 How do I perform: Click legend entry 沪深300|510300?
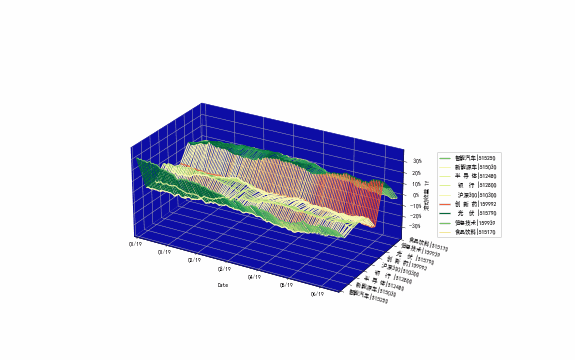468,195
